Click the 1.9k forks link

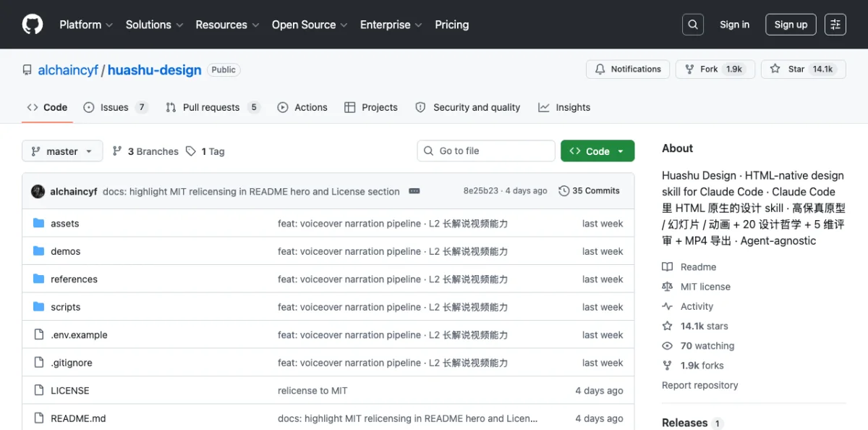[x=702, y=366]
